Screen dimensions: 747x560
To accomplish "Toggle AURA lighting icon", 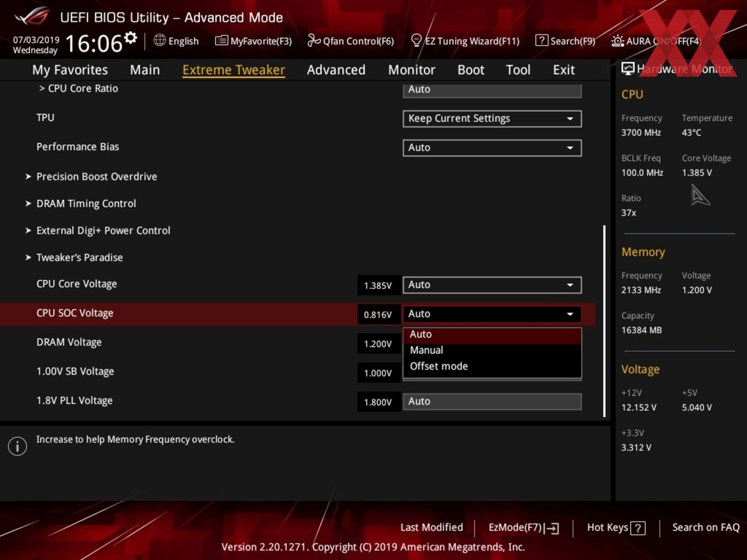I will point(617,41).
